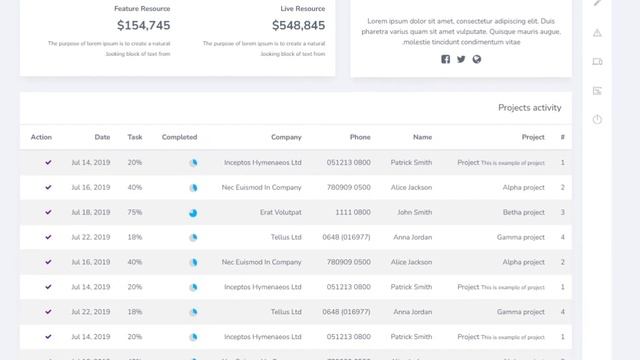Screen dimensions: 640x360
Task: Click the '75%' task value
Action: tap(135, 212)
